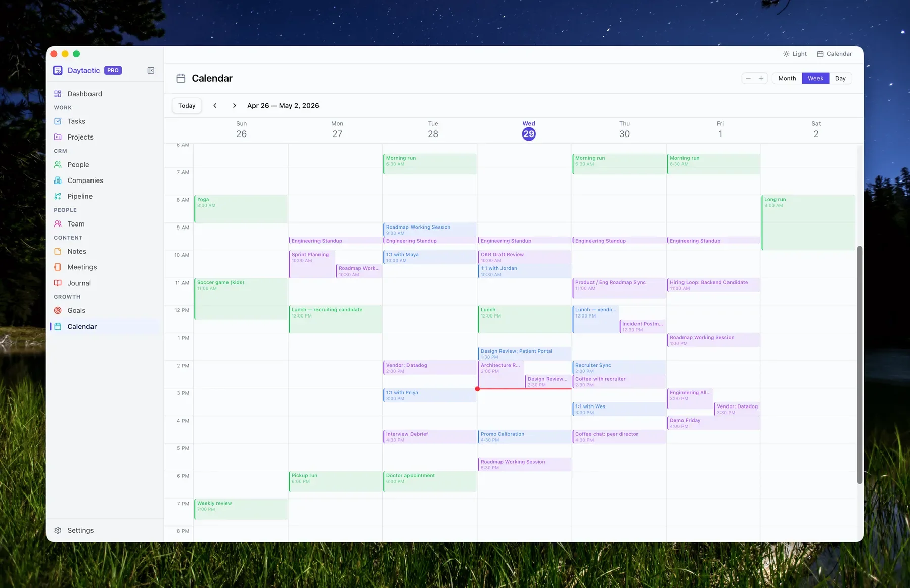Open Hiring Loop: Backend Candidate event
Viewport: 910px width, 588px height.
[714, 285]
